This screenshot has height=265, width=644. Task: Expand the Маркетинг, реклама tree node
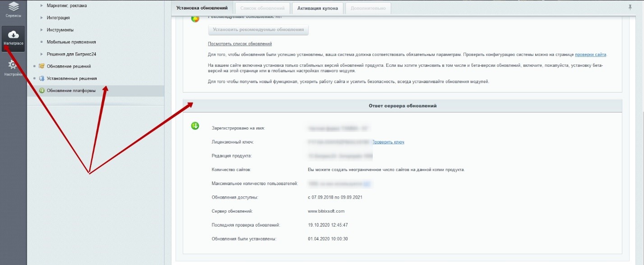coord(42,6)
